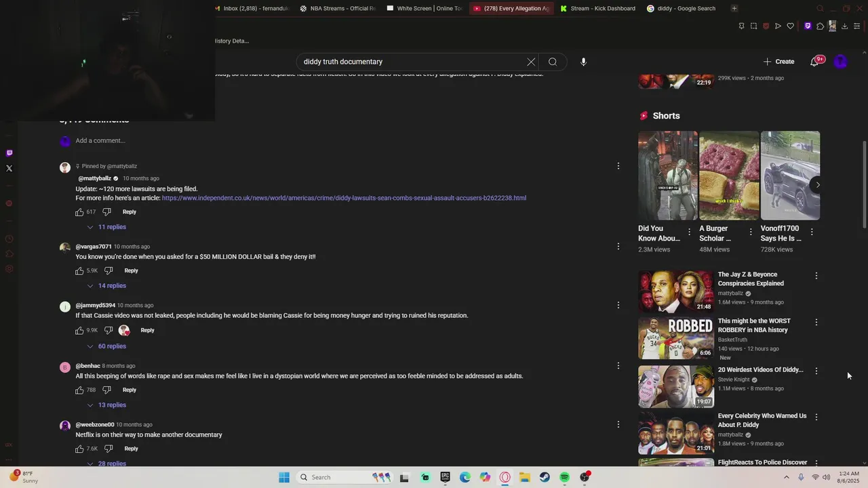Screen dimensions: 868x488
Task: Like the weebzone00 comment
Action: [79, 449]
